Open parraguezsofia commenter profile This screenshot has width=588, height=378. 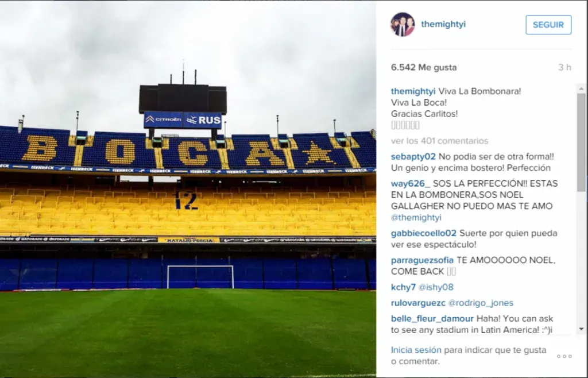[x=422, y=260]
